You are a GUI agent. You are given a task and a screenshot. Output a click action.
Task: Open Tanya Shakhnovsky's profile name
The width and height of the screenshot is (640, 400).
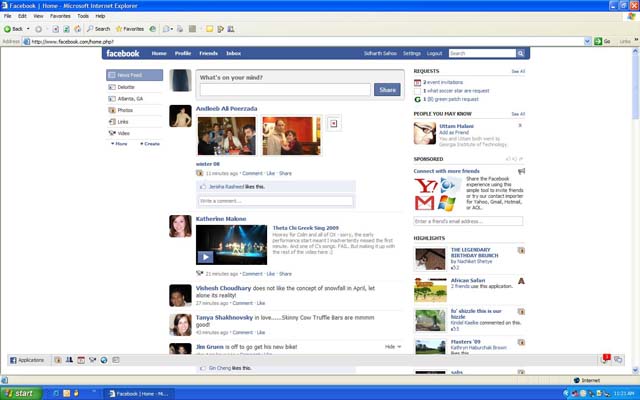[x=224, y=318]
